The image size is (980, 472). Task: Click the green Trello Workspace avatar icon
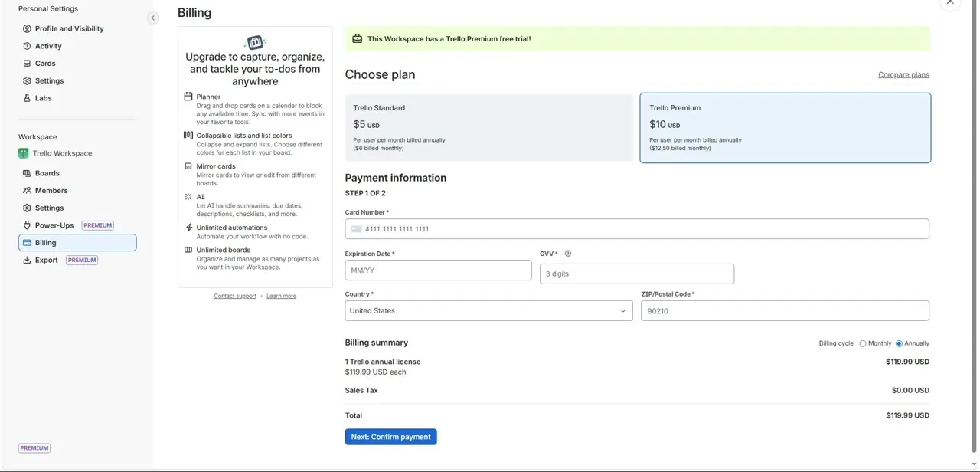24,153
